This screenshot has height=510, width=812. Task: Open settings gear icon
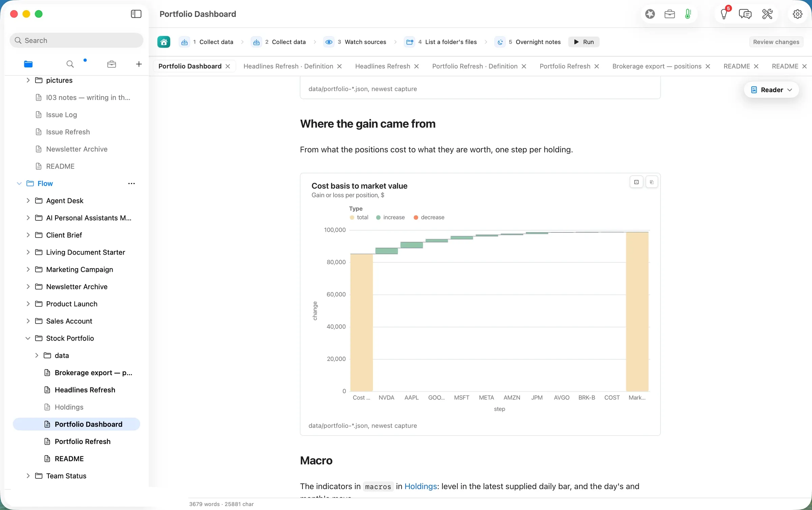[797, 14]
